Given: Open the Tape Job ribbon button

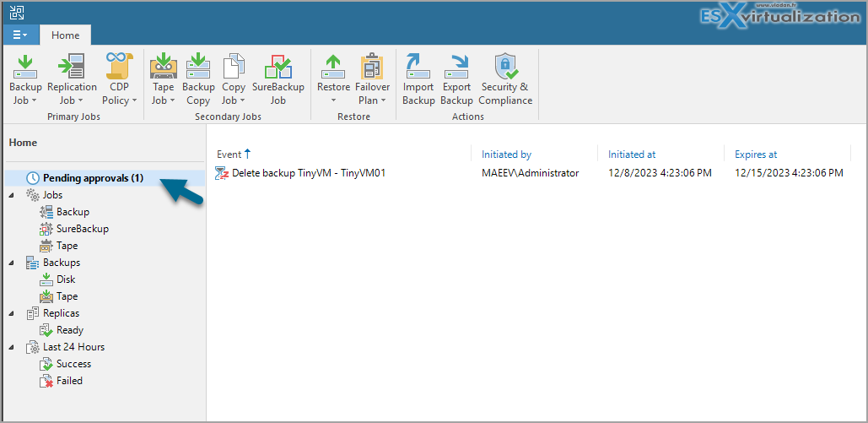Looking at the screenshot, I should [x=164, y=79].
